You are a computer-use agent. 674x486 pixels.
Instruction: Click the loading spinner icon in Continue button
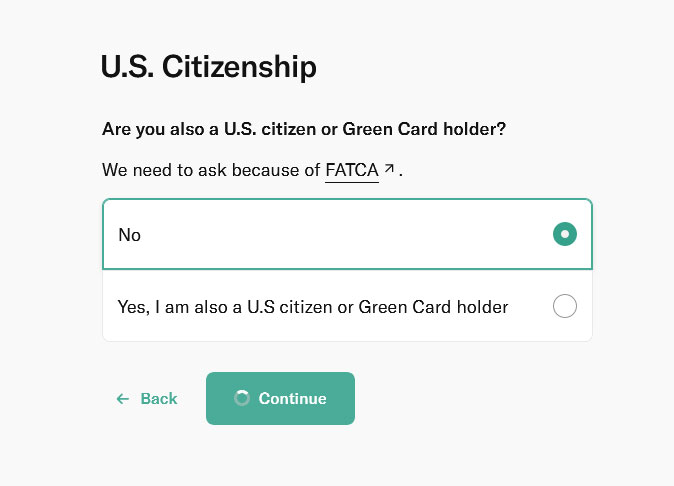click(x=242, y=398)
